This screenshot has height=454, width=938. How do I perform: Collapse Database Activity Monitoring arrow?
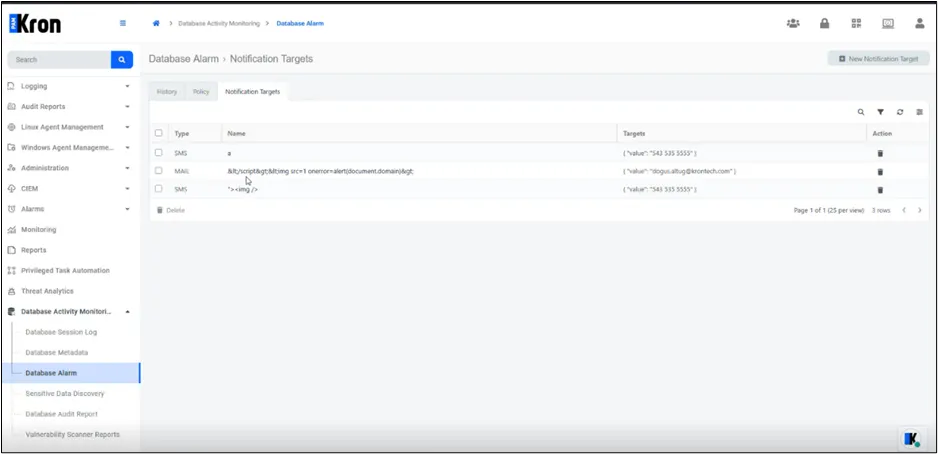127,312
